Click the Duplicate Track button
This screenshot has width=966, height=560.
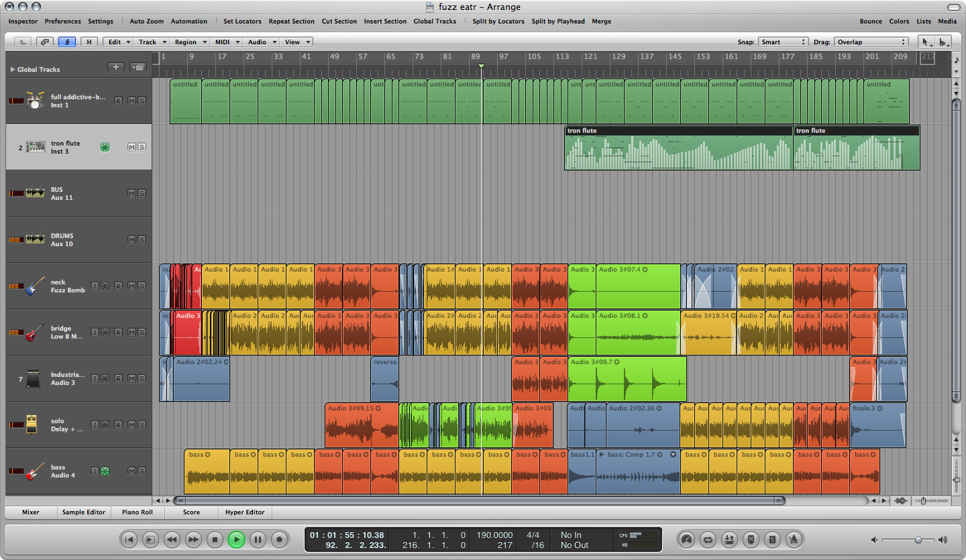[138, 68]
